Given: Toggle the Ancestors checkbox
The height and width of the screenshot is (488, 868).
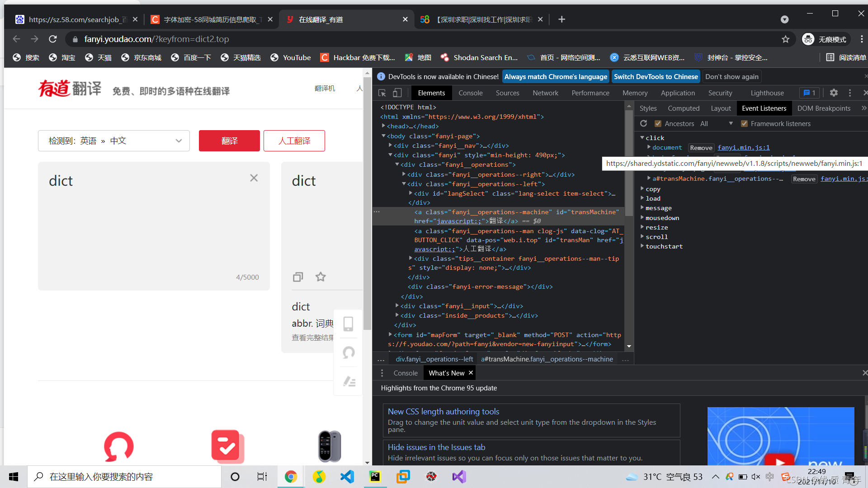Looking at the screenshot, I should pos(658,124).
